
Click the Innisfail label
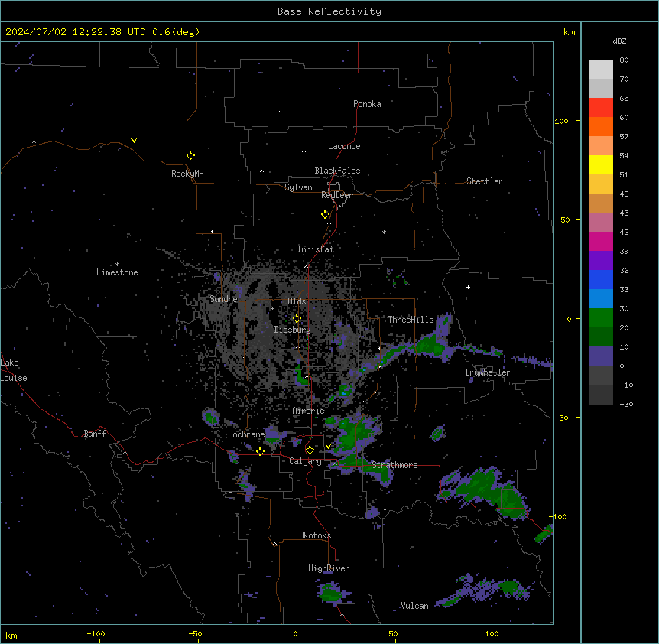(317, 249)
